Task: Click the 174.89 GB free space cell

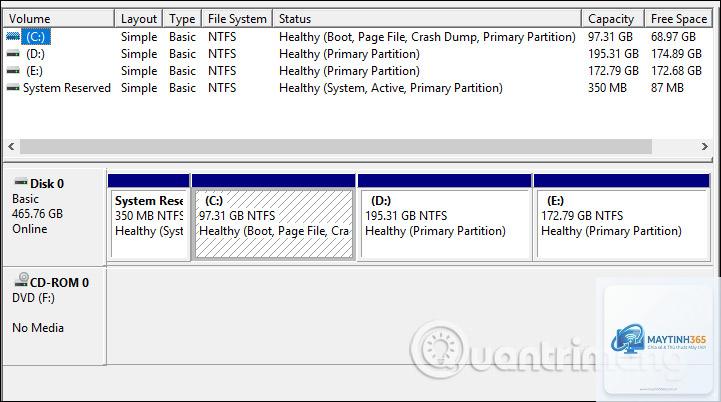Action: [x=676, y=54]
